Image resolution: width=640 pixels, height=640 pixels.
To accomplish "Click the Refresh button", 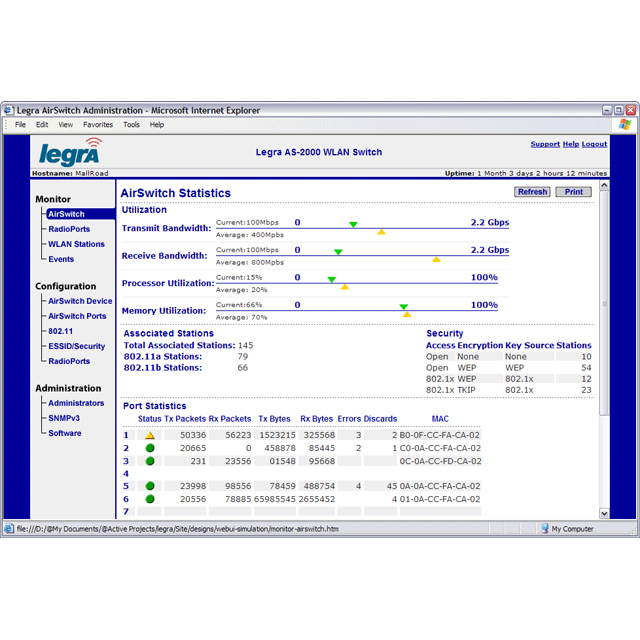I will 532,192.
